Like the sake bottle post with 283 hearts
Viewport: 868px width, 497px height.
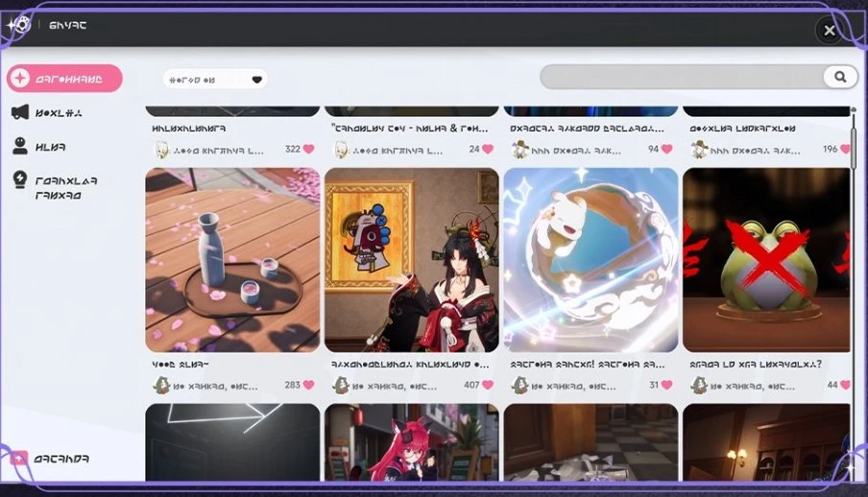309,385
